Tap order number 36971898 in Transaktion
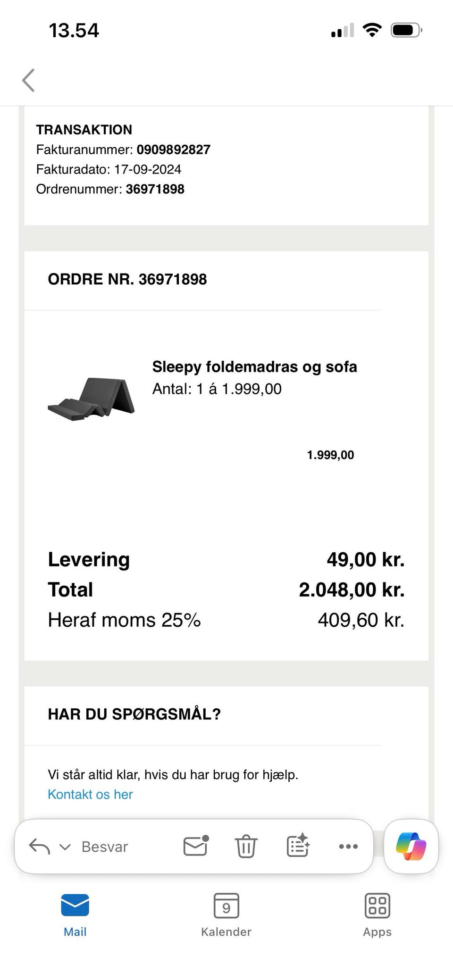Viewport: 453px width, 980px height. click(155, 189)
